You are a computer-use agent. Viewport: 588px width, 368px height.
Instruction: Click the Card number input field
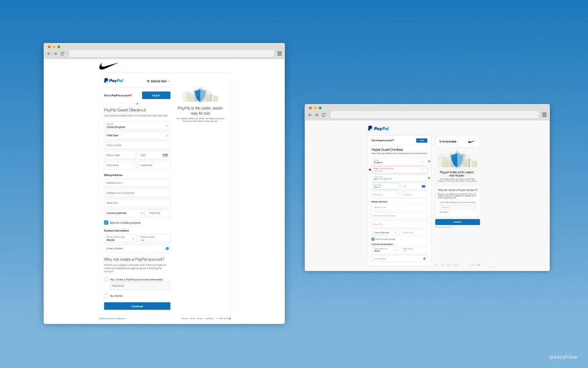pyautogui.click(x=137, y=145)
